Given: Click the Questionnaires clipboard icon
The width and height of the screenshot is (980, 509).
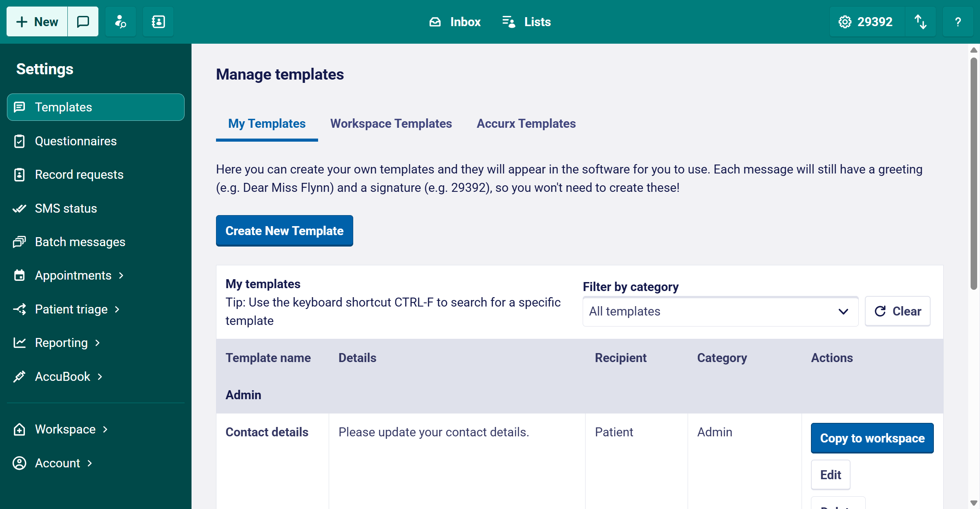Looking at the screenshot, I should pos(19,141).
